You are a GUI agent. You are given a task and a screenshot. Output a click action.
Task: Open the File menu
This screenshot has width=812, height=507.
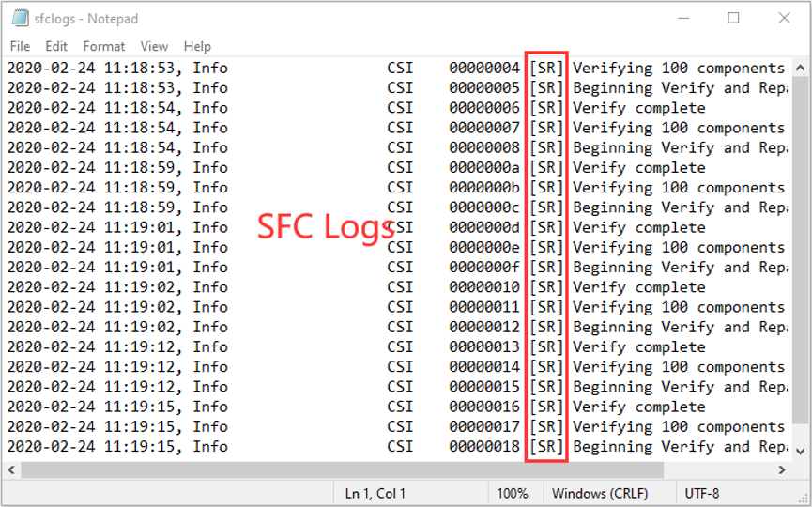pyautogui.click(x=20, y=46)
